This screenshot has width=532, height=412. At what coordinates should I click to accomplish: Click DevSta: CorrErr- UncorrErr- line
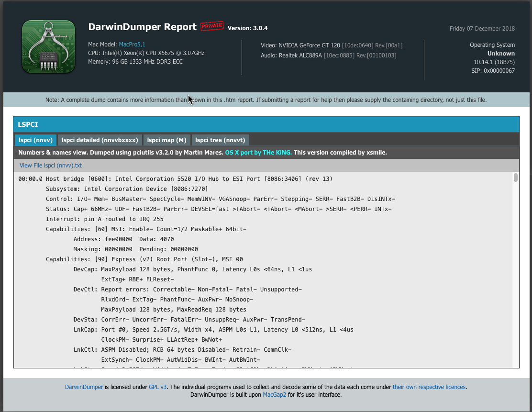tap(189, 320)
